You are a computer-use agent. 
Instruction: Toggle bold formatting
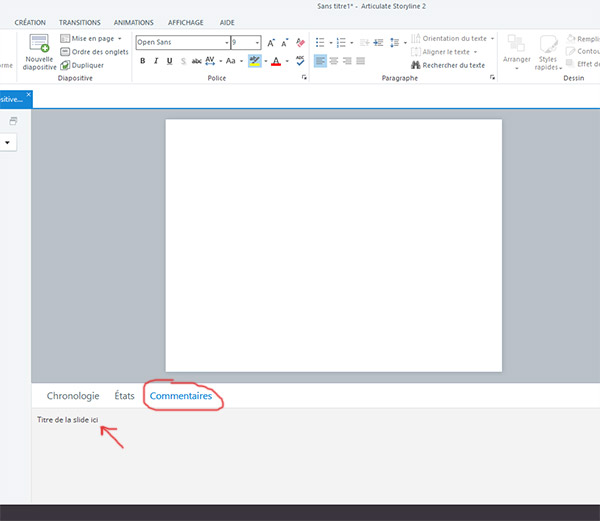pos(143,61)
